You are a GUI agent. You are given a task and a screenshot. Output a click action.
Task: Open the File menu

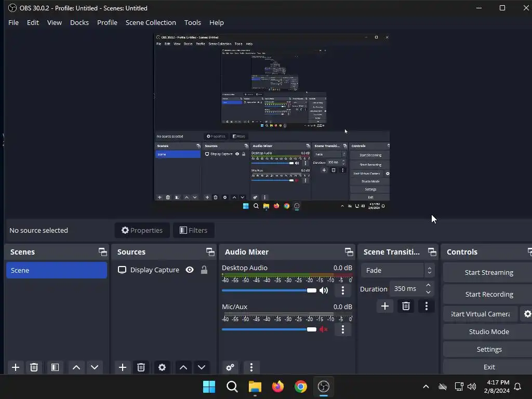coord(14,22)
